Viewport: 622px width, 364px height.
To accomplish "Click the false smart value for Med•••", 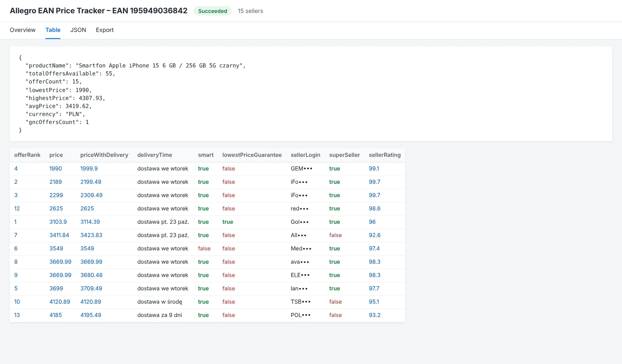I will tap(204, 249).
